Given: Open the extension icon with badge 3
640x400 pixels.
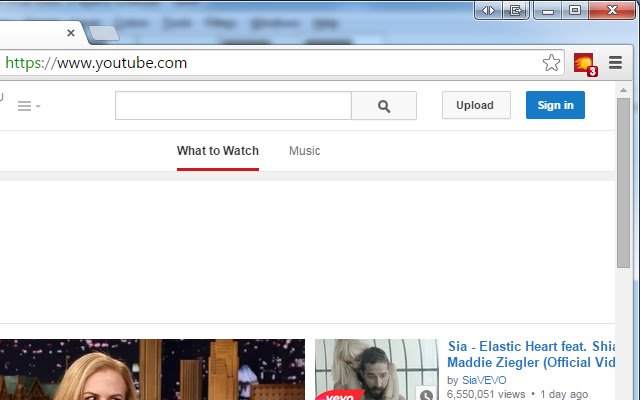Looking at the screenshot, I should tap(585, 64).
